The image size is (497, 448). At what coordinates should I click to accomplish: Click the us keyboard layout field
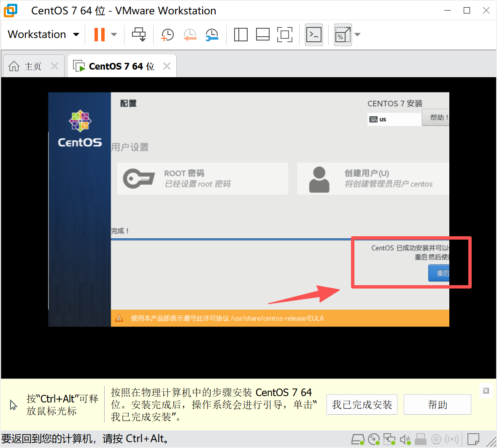(x=394, y=119)
